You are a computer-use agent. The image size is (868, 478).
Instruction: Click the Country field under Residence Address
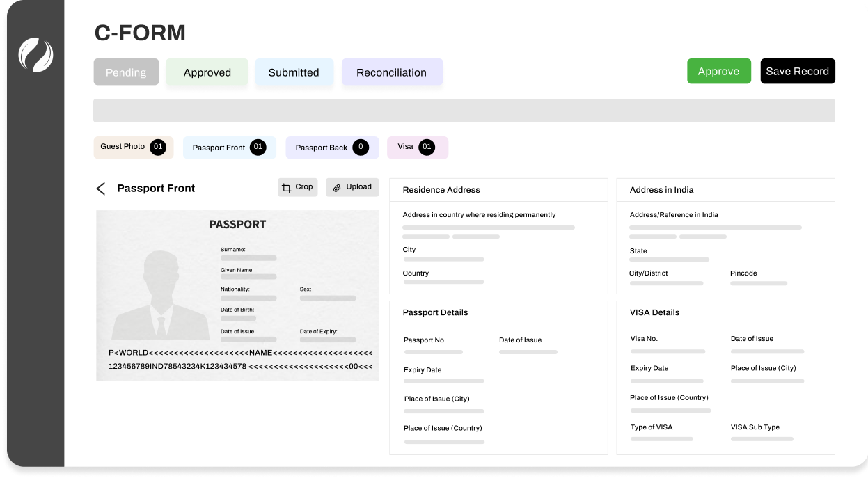(x=443, y=282)
